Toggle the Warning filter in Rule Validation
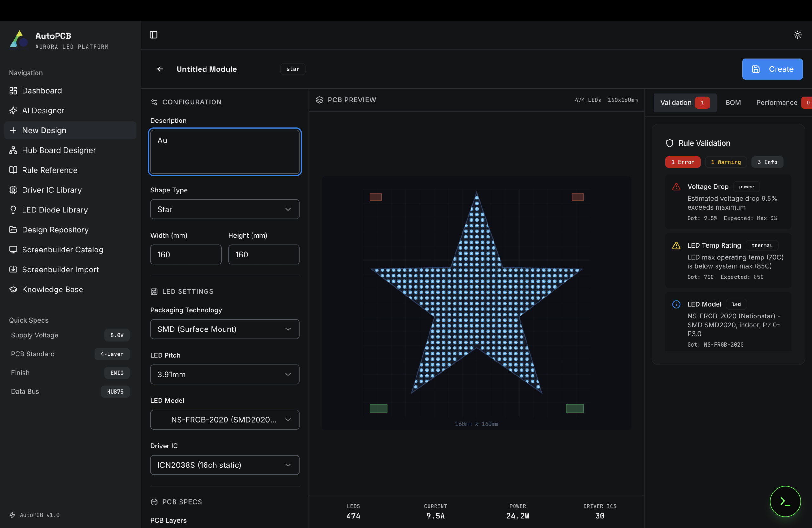Screen dimensions: 812x528 [726, 162]
